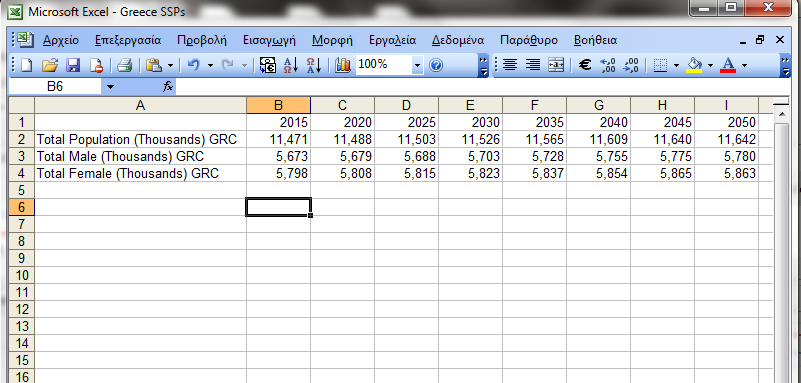Select the cell containing 11,471
The image size is (801, 383).
point(278,139)
